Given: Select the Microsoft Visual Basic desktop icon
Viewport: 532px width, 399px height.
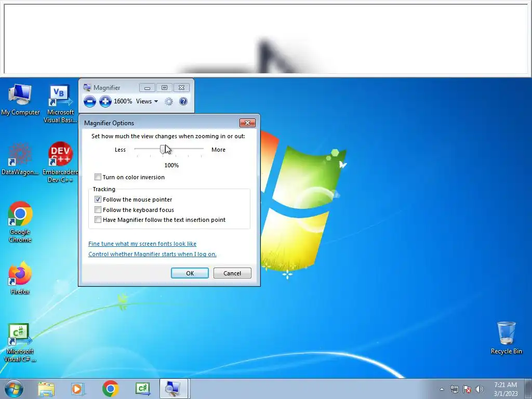Looking at the screenshot, I should point(60,103).
